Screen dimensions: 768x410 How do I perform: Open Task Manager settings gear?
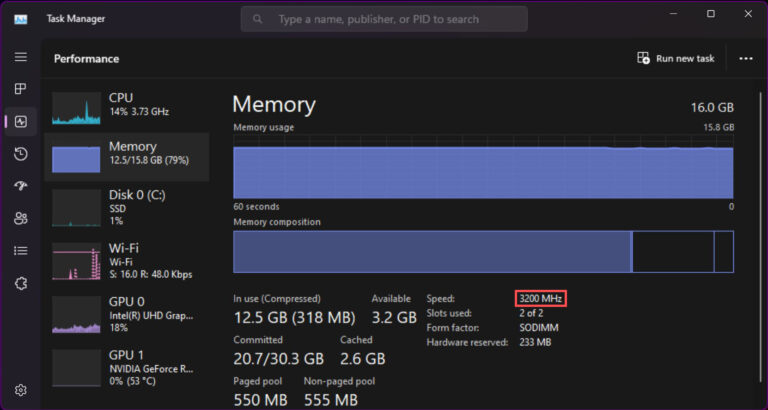(20, 389)
